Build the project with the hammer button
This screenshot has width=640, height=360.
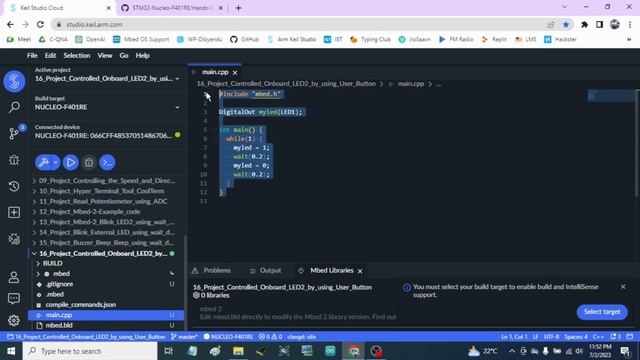tap(43, 162)
